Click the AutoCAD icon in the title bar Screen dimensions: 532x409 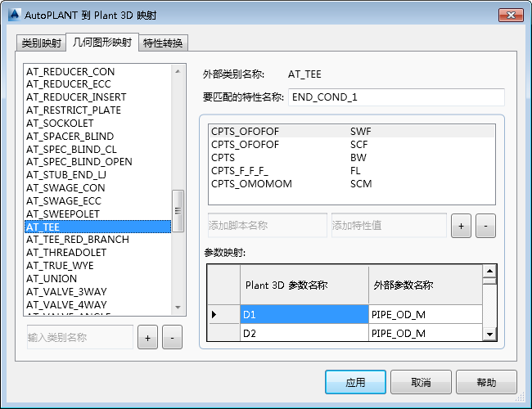click(x=15, y=15)
